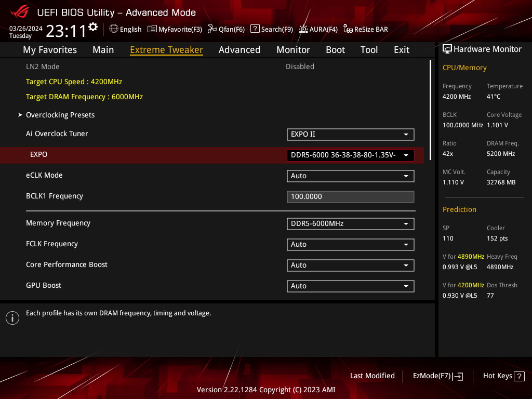Click the SP 110 value
Viewport: 532px width, 399px height.
click(x=448, y=238)
